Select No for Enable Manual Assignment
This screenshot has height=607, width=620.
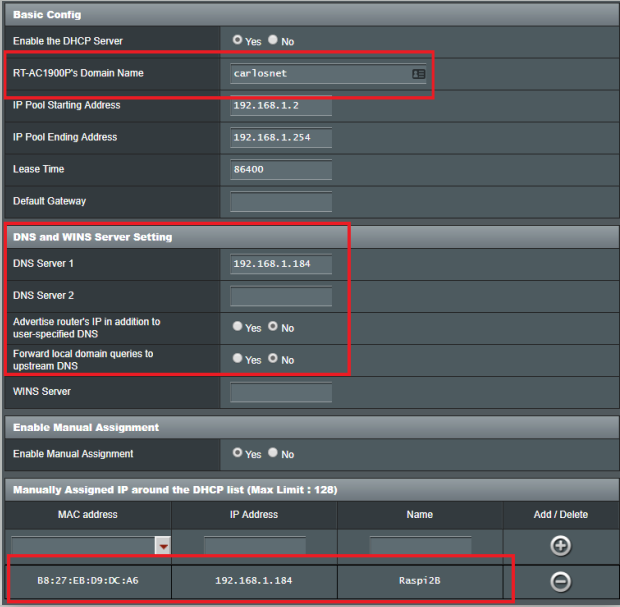[x=273, y=452]
